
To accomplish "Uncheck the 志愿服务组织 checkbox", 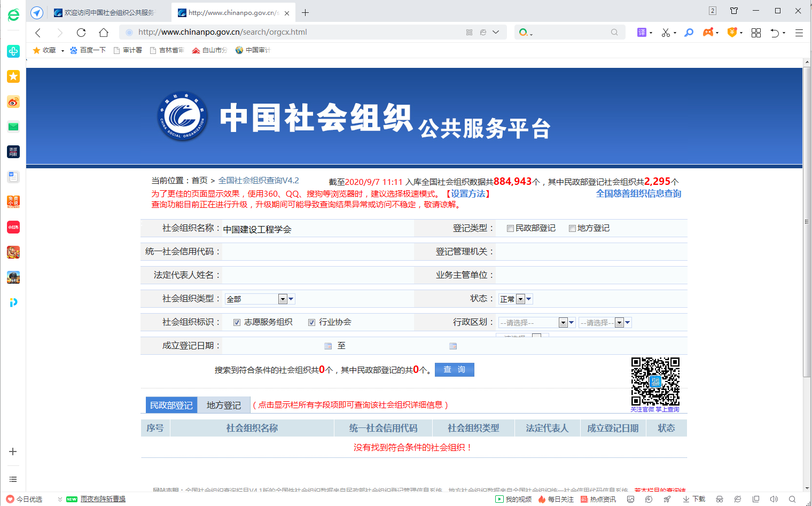I will coord(237,323).
